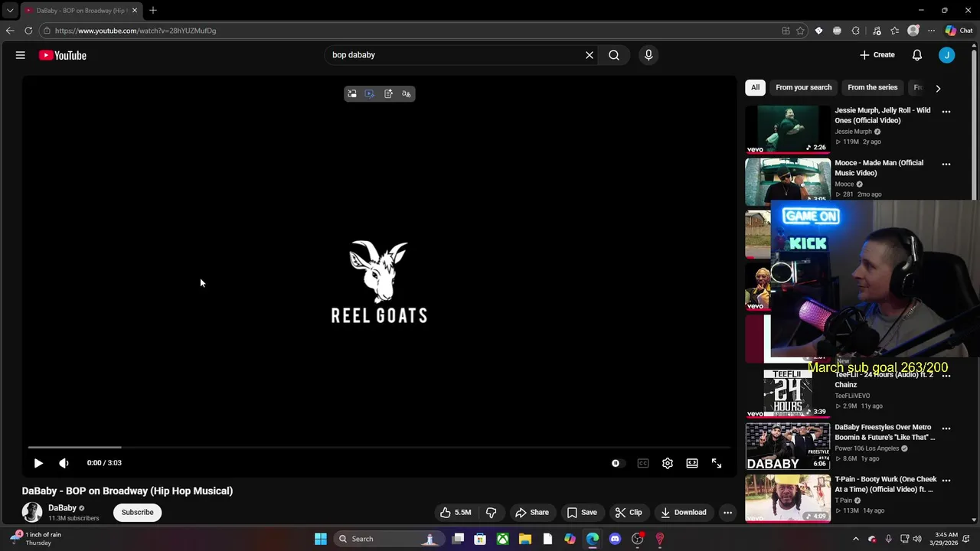Open options for Jessie Murph Wild Ones
The image size is (980, 551).
coord(946,112)
